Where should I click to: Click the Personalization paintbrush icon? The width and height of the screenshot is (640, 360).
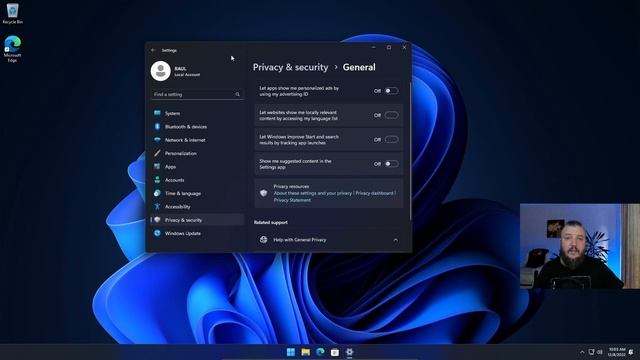point(157,153)
